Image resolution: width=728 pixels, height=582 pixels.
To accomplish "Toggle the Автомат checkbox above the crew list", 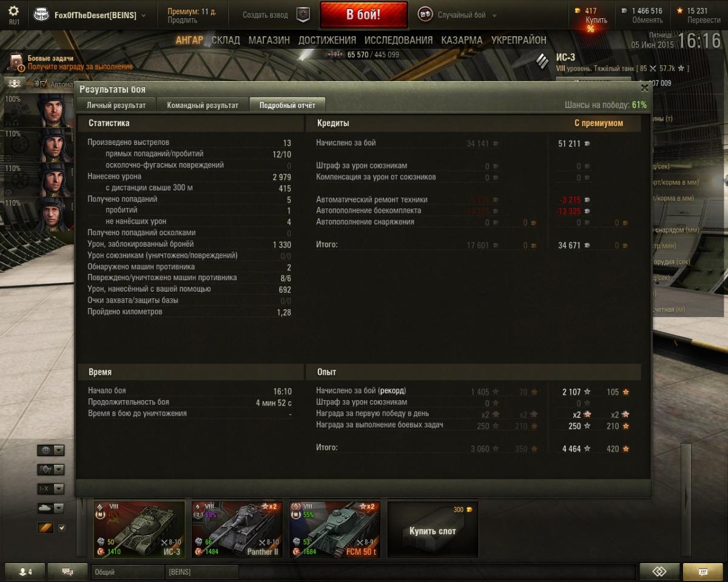I will tap(43, 84).
